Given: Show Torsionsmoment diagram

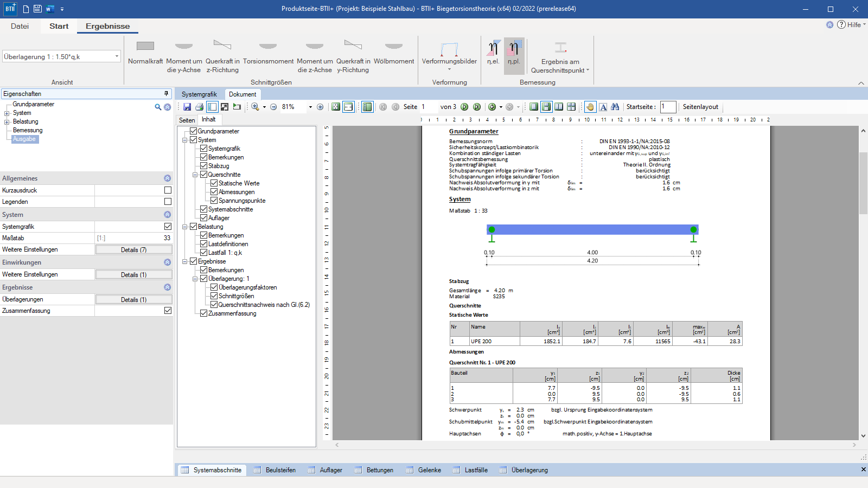Looking at the screenshot, I should click(268, 52).
